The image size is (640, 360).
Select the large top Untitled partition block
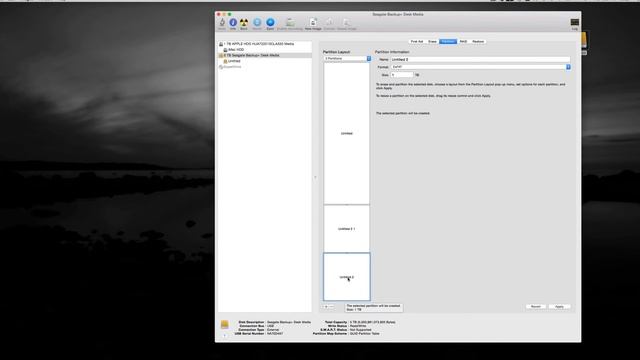pos(347,133)
